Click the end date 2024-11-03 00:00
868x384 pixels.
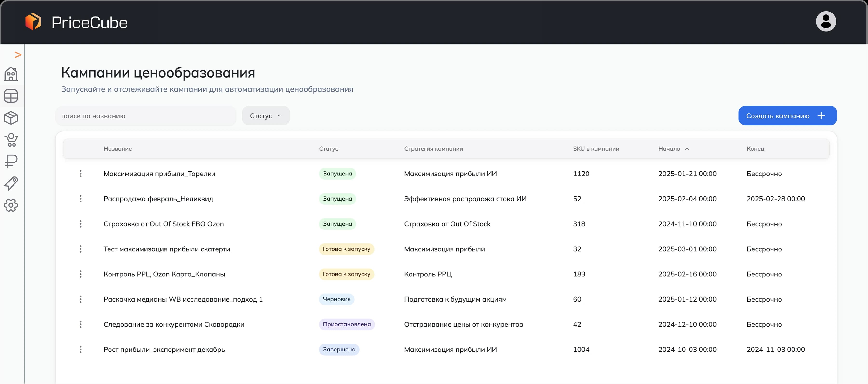click(775, 350)
